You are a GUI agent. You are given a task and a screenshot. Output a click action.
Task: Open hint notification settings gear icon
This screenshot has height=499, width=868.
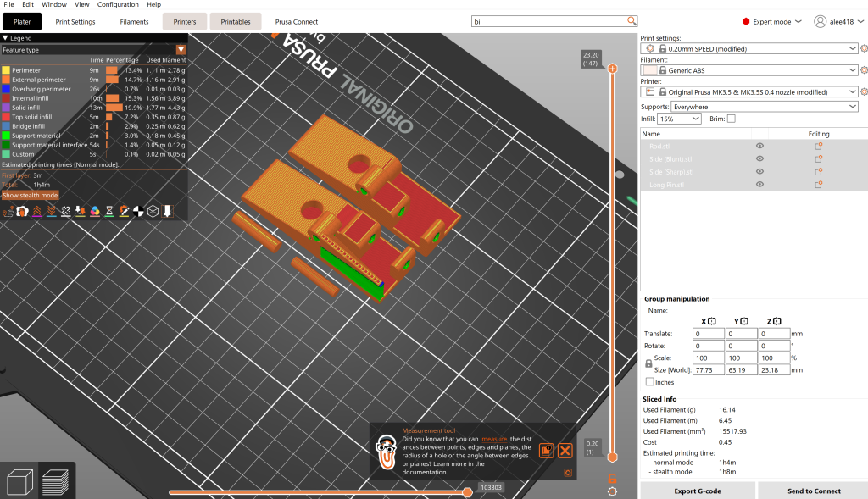(x=568, y=473)
